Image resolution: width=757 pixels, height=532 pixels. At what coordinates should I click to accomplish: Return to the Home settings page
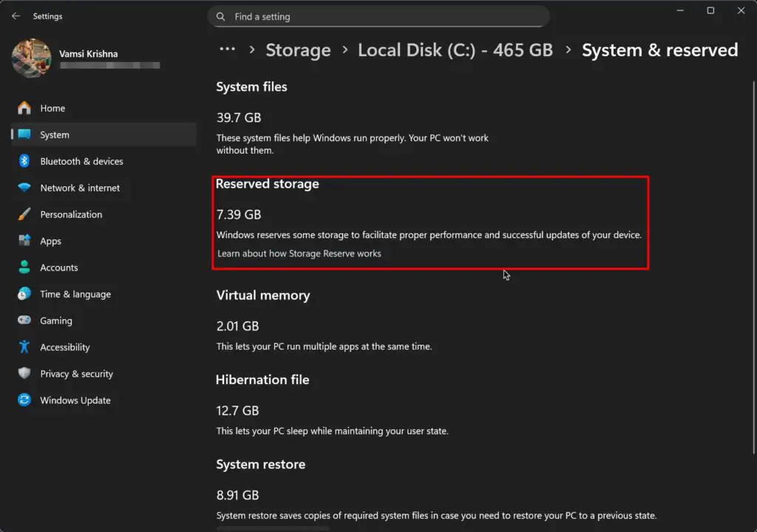point(52,108)
